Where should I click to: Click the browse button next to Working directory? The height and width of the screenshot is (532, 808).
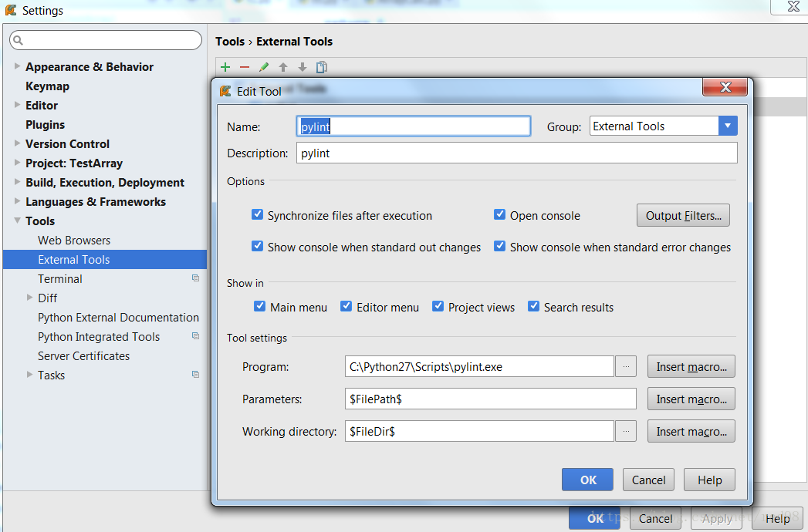click(x=626, y=431)
